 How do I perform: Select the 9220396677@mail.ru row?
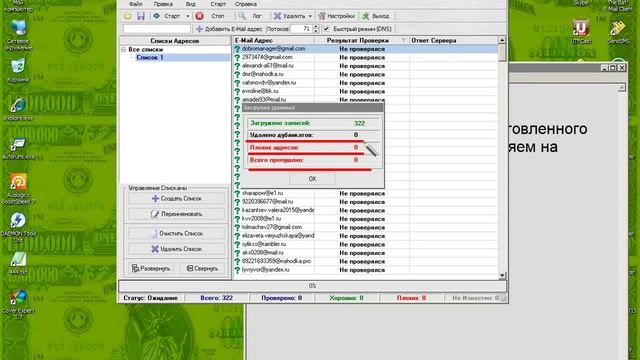pos(366,202)
